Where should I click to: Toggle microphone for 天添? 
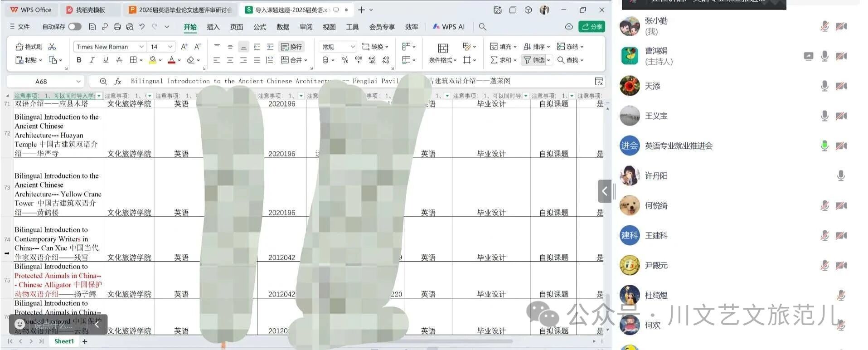824,86
